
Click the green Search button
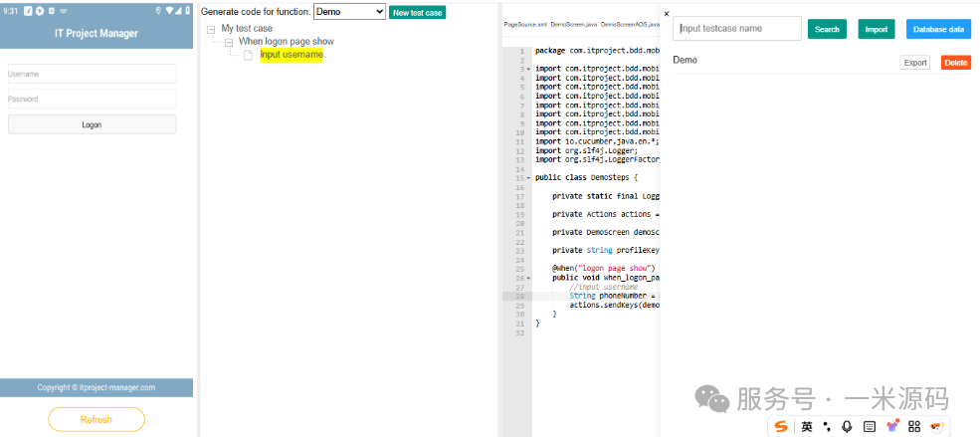[827, 30]
